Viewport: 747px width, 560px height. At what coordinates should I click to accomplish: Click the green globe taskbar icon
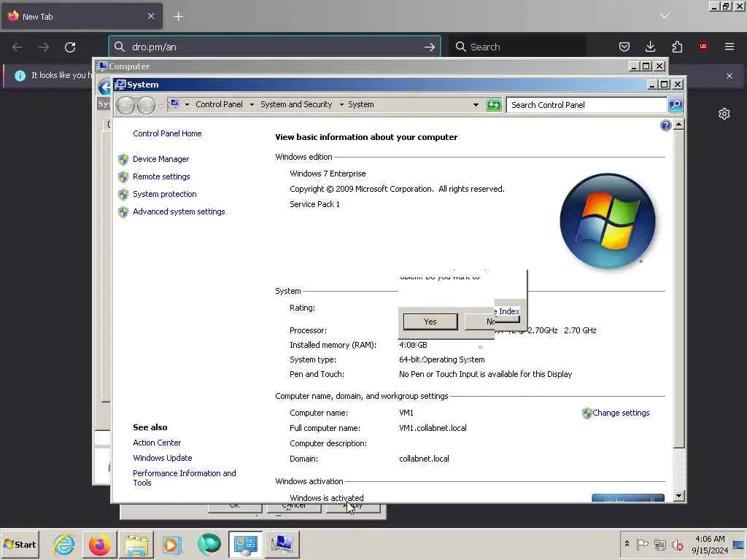tap(209, 544)
